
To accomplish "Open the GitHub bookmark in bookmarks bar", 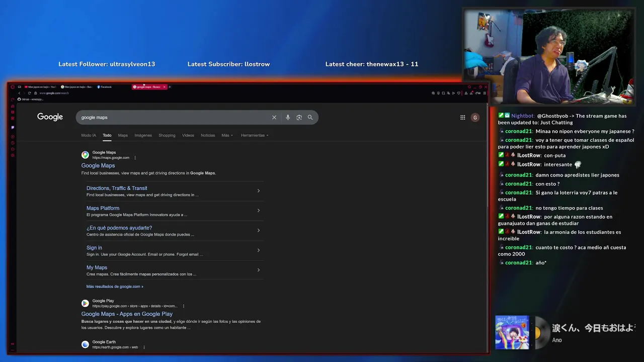I will pos(31,99).
